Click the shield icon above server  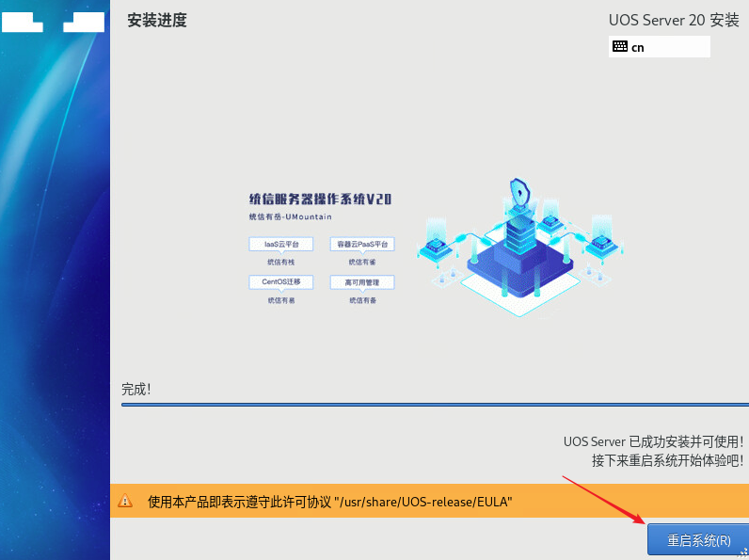(519, 192)
